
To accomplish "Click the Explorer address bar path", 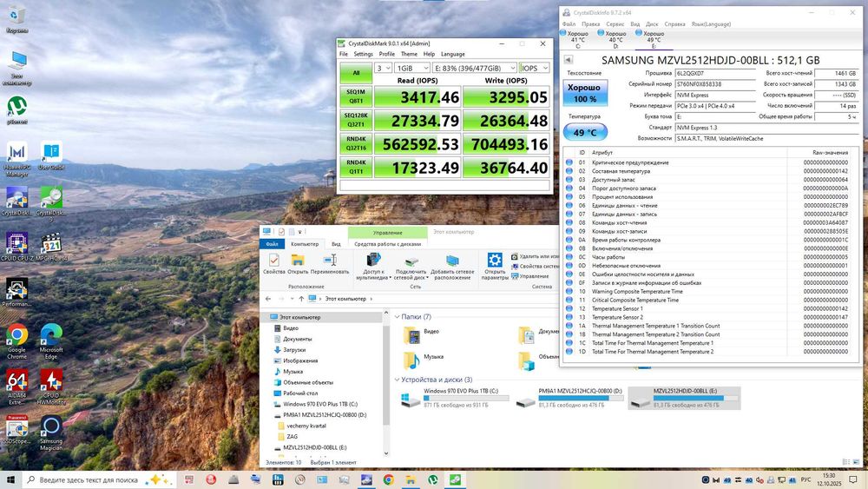I will (345, 299).
